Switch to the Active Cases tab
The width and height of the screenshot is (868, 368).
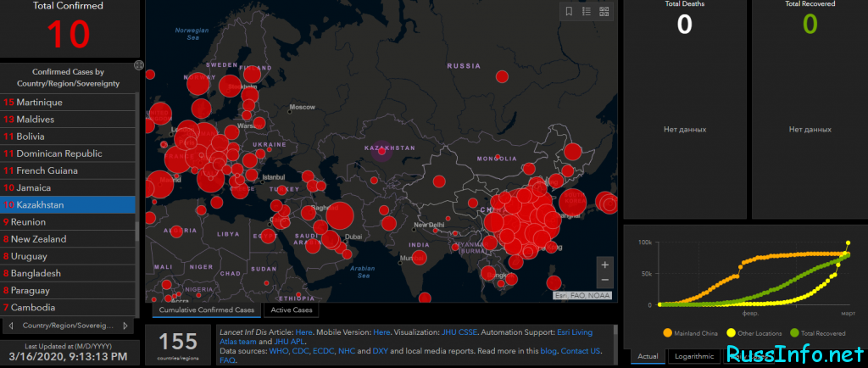point(292,309)
